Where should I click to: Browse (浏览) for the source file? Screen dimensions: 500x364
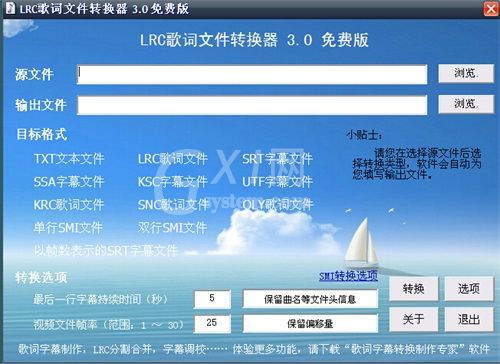[466, 73]
